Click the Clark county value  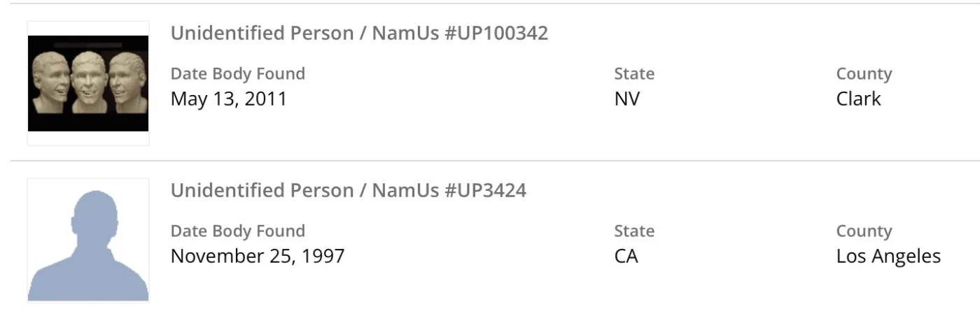pos(858,99)
